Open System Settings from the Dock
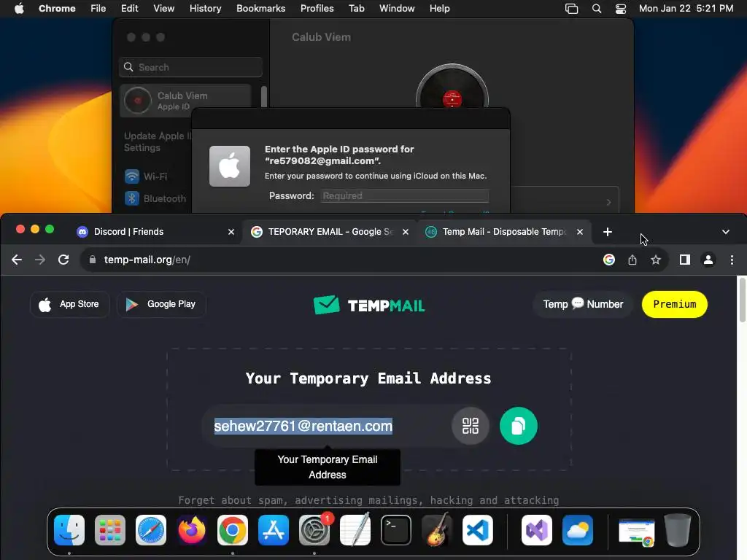This screenshot has width=747, height=560. 314,530
